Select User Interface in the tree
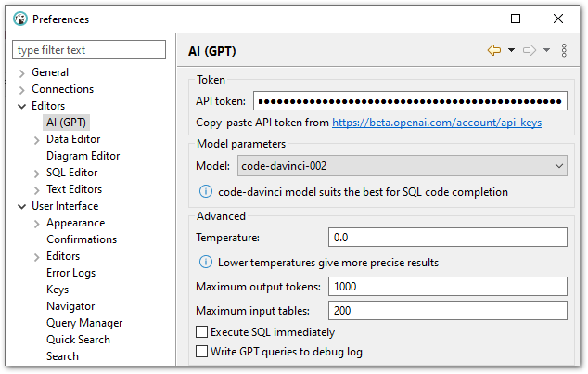The width and height of the screenshot is (588, 374). coord(65,206)
